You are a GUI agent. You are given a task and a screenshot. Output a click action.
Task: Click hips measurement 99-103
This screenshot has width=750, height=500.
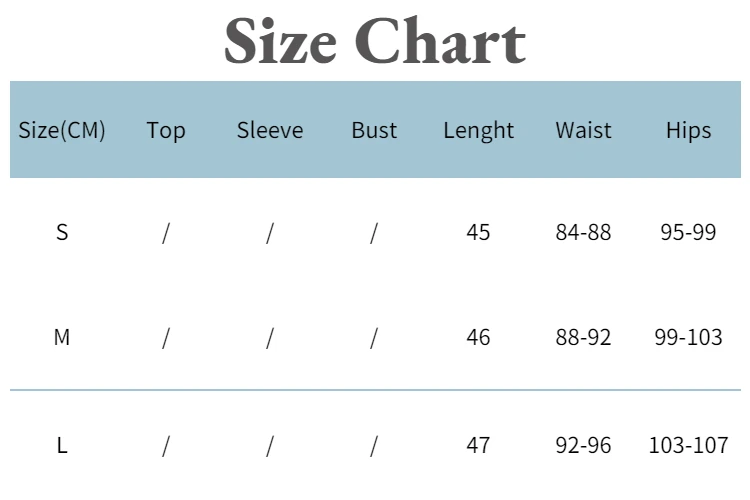pyautogui.click(x=688, y=337)
